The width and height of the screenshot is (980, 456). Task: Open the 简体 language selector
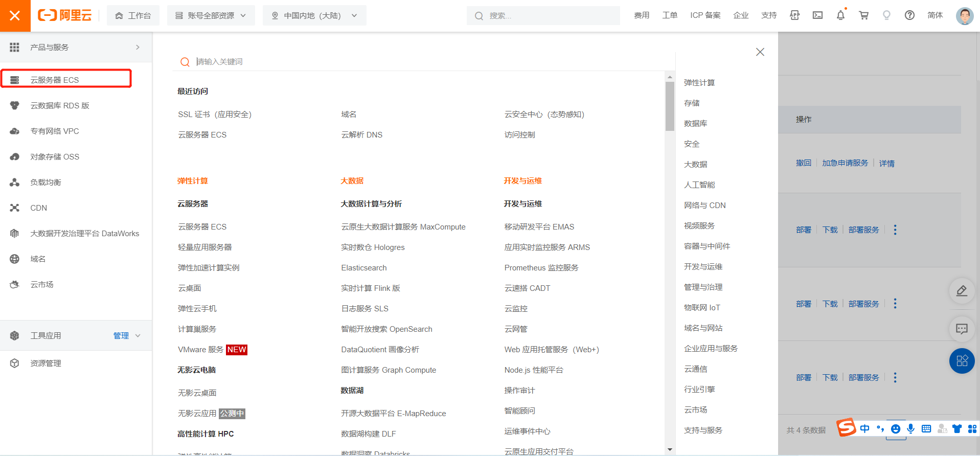[x=935, y=15]
